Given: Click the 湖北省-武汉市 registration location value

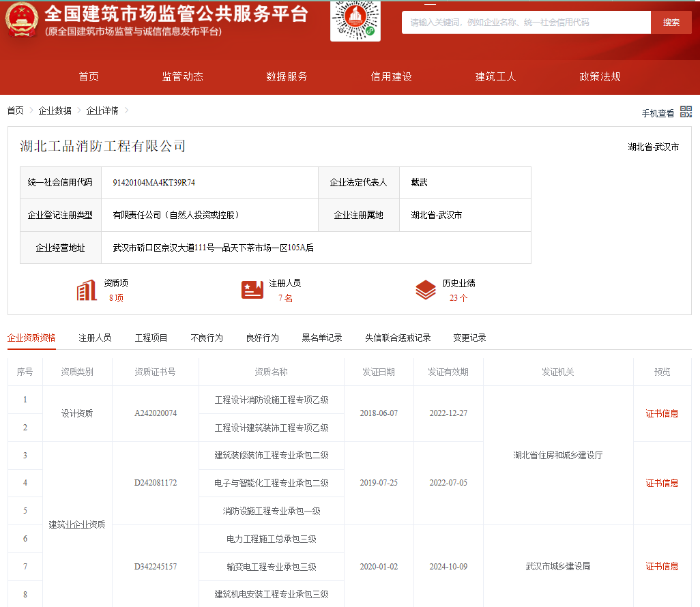Looking at the screenshot, I should [x=436, y=215].
